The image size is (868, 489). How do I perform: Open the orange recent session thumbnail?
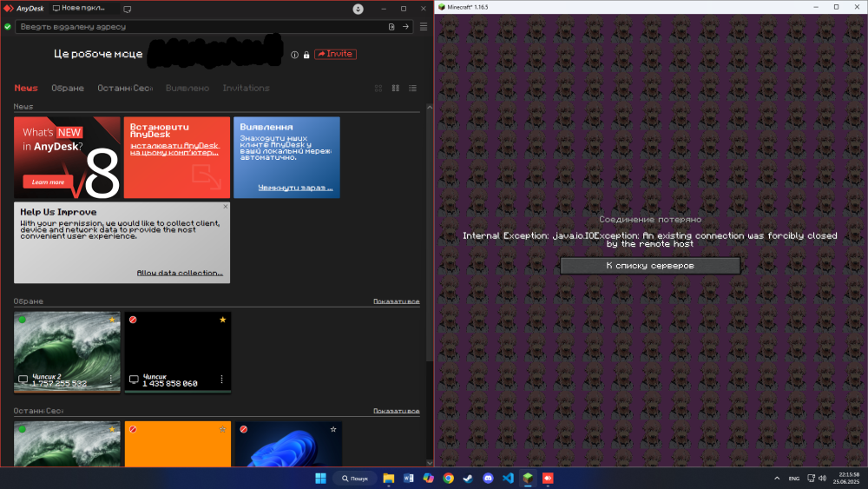coord(178,444)
